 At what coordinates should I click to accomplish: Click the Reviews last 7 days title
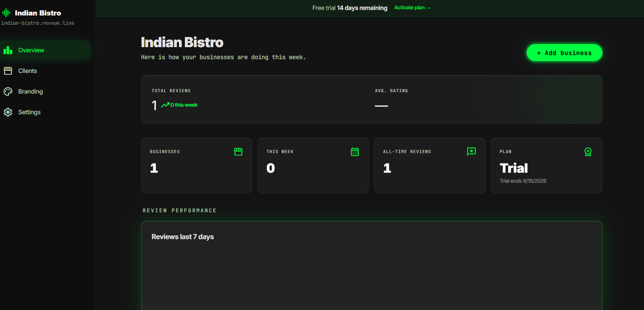tap(182, 237)
